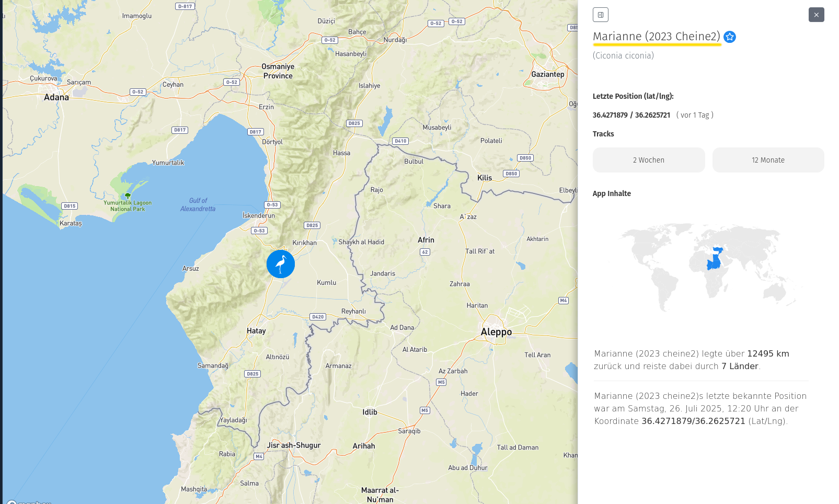
Task: Click the Idlib city label on map
Action: 370,412
